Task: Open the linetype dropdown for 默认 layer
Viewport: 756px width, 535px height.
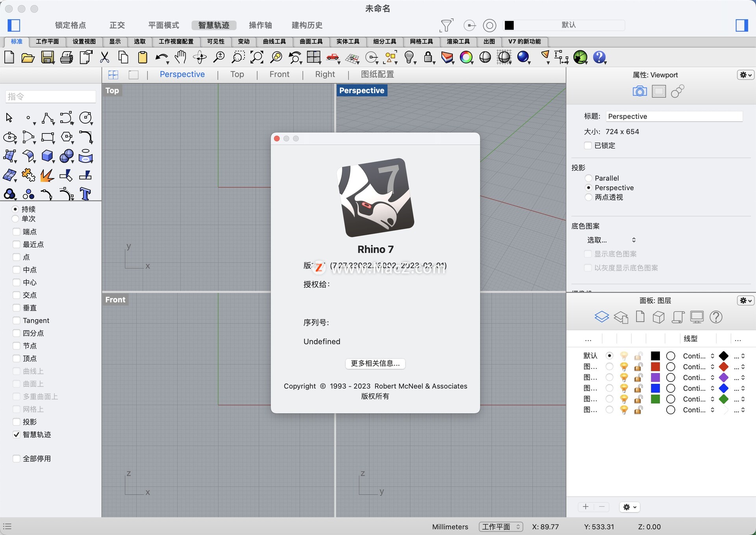Action: tap(699, 356)
